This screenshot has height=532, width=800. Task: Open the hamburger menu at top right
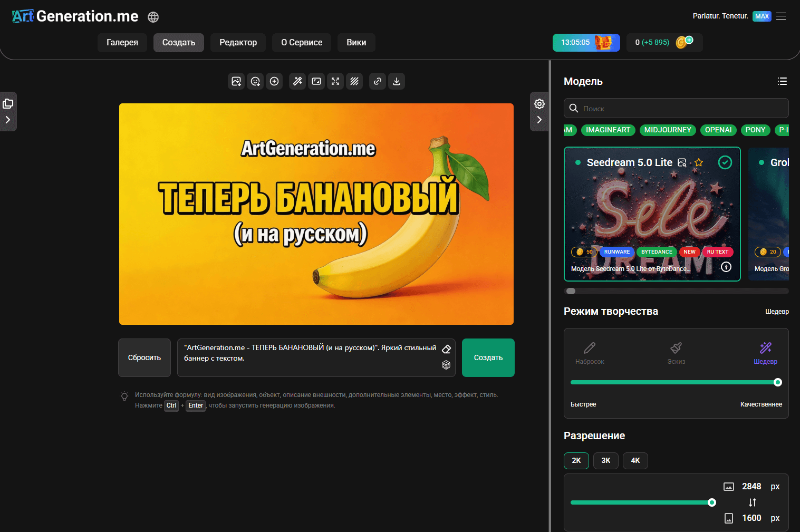pos(782,16)
